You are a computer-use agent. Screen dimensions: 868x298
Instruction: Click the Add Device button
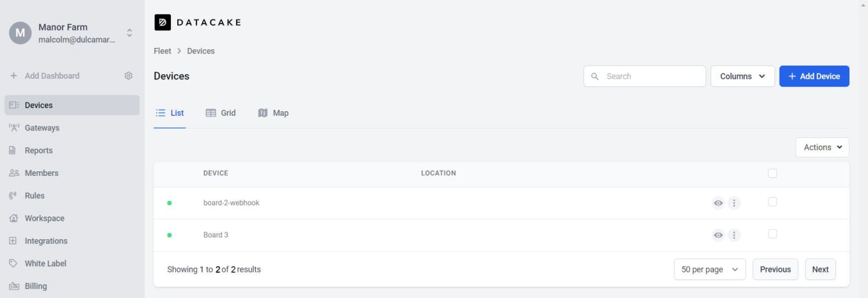[x=814, y=76]
